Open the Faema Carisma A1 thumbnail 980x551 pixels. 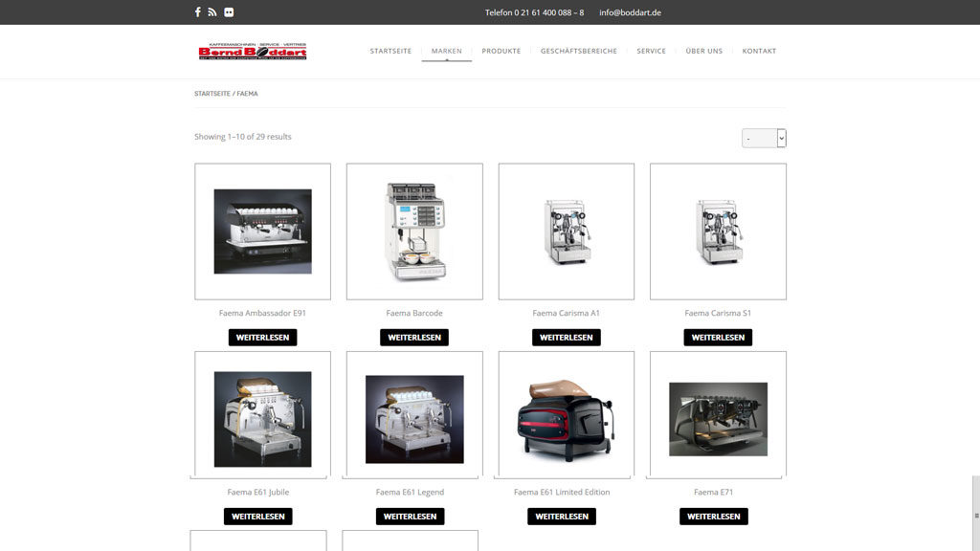click(566, 231)
